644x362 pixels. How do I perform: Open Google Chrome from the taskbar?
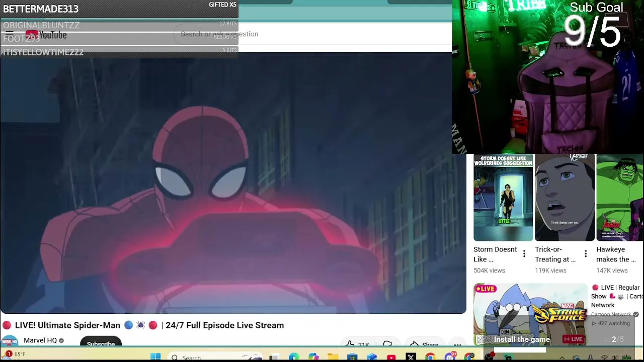[x=430, y=357]
